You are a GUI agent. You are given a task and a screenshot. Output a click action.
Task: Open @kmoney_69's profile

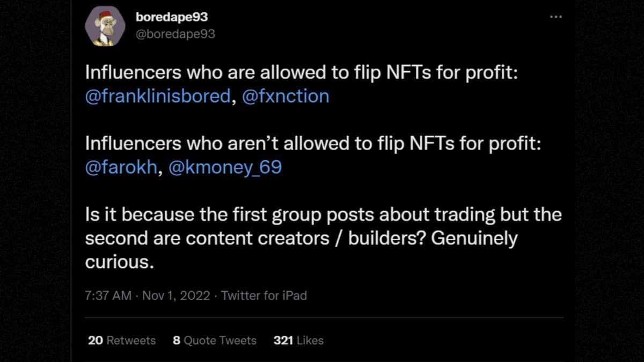click(x=225, y=167)
